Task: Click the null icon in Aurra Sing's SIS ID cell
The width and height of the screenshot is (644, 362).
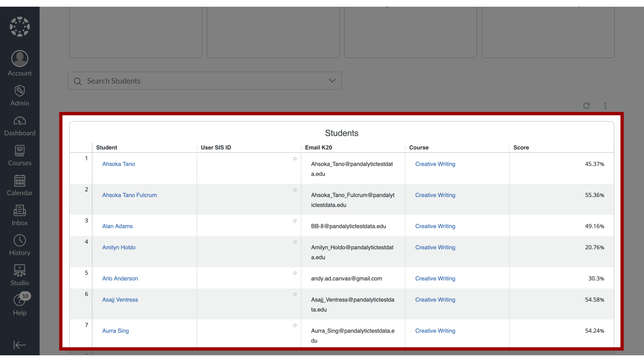Action: tap(295, 325)
